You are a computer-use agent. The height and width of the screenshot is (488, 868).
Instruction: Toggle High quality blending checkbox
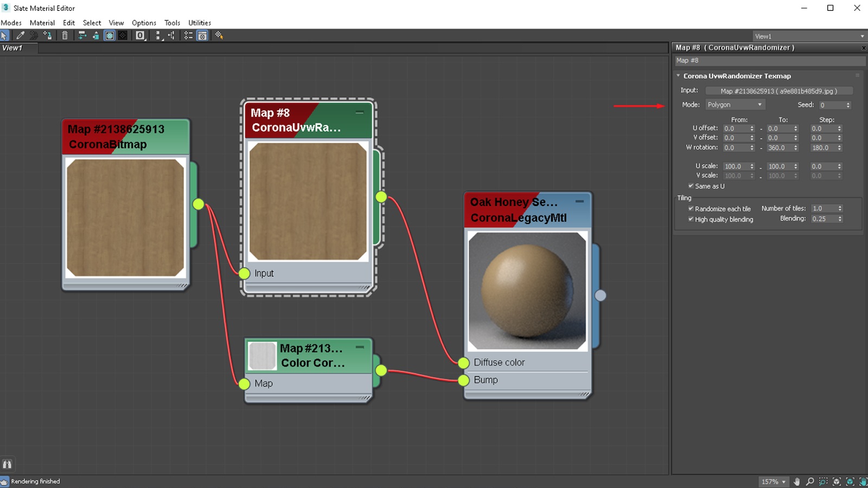tap(691, 219)
